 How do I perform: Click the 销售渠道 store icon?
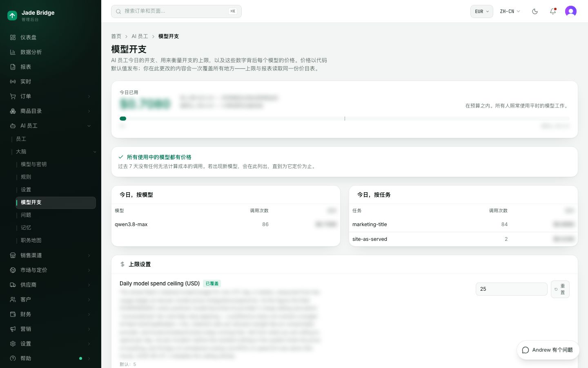pyautogui.click(x=13, y=255)
